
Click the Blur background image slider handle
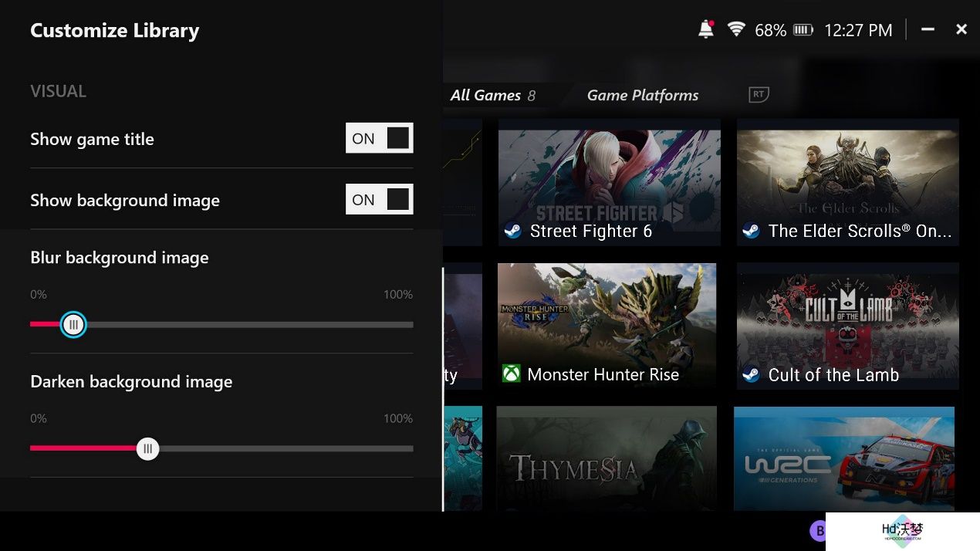click(73, 325)
